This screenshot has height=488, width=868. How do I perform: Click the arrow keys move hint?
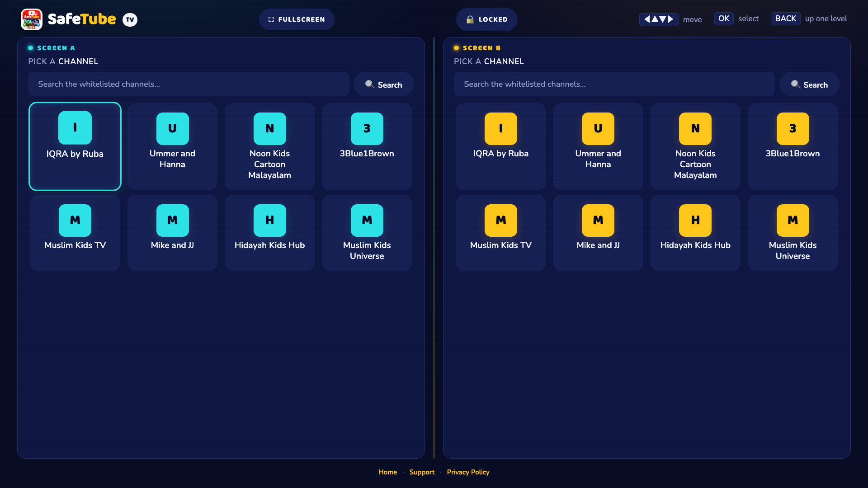(x=659, y=19)
